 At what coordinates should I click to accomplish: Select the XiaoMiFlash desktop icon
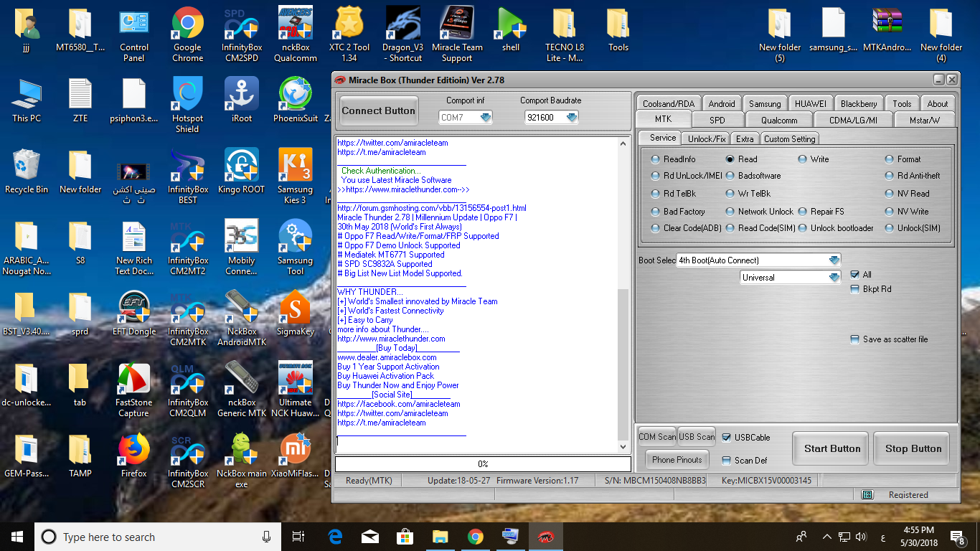click(296, 456)
